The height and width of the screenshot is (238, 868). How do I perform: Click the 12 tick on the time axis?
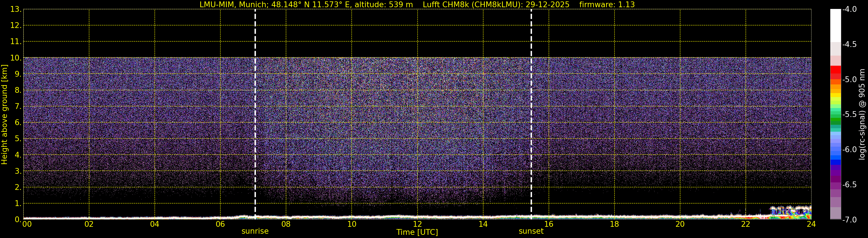417,224
